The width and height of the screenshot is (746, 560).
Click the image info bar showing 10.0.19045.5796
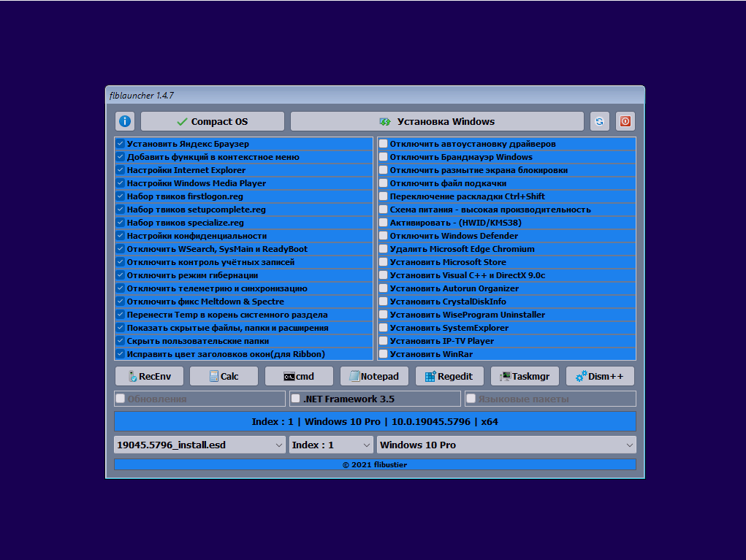coord(375,422)
